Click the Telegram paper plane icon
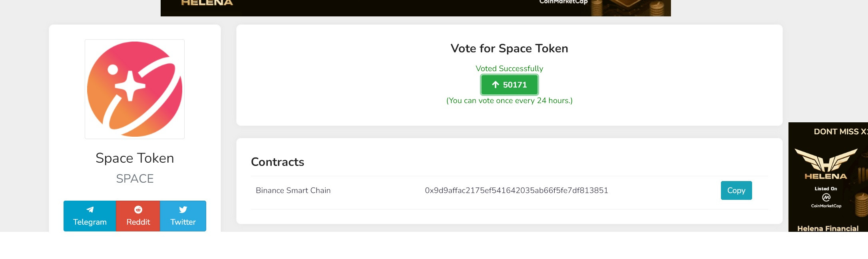The height and width of the screenshot is (259, 868). coord(90,209)
